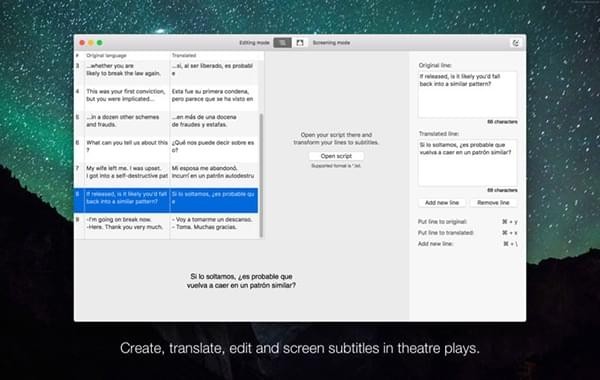Screen dimensions: 600x380
Task: Click the "Original line:" label
Action: pos(435,65)
